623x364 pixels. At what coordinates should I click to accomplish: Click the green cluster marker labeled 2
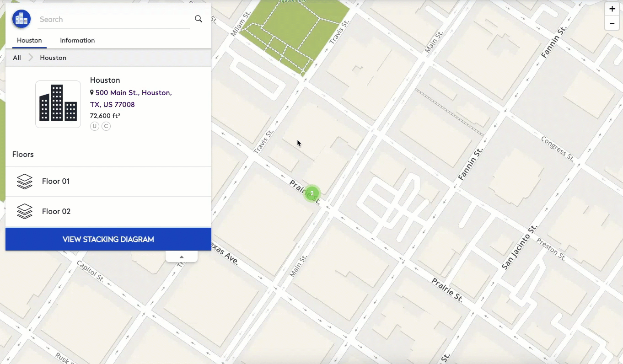pos(312,193)
